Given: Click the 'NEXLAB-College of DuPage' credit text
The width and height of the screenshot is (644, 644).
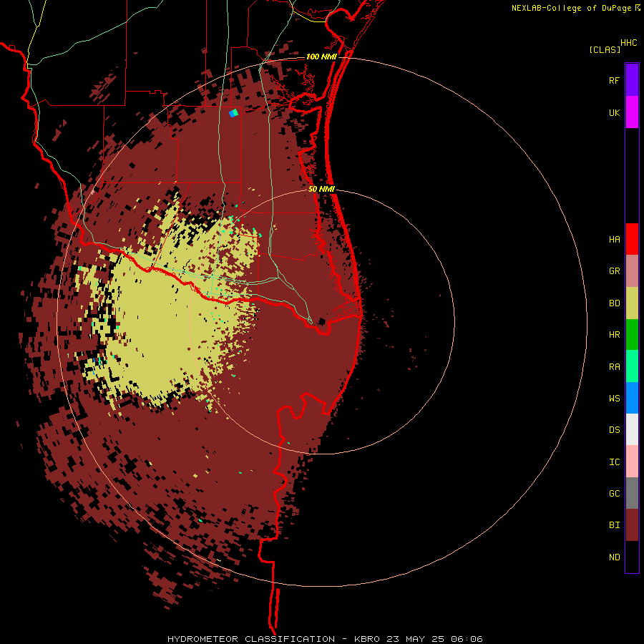Looking at the screenshot, I should coord(571,8).
